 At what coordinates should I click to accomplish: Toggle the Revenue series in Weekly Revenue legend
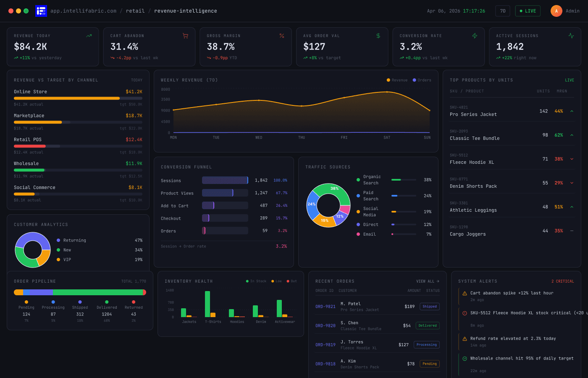(396, 80)
